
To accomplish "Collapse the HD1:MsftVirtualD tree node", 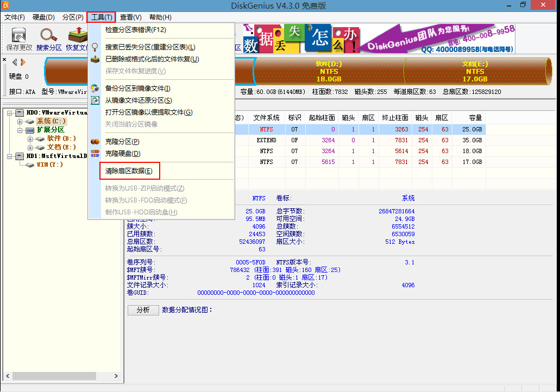I will pos(10,156).
